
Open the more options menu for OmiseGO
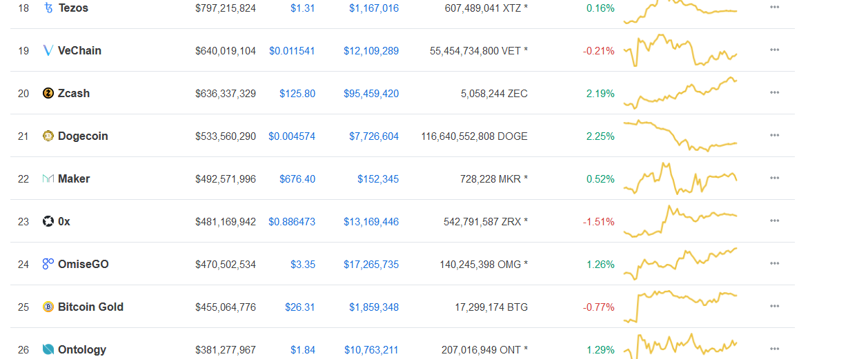775,263
